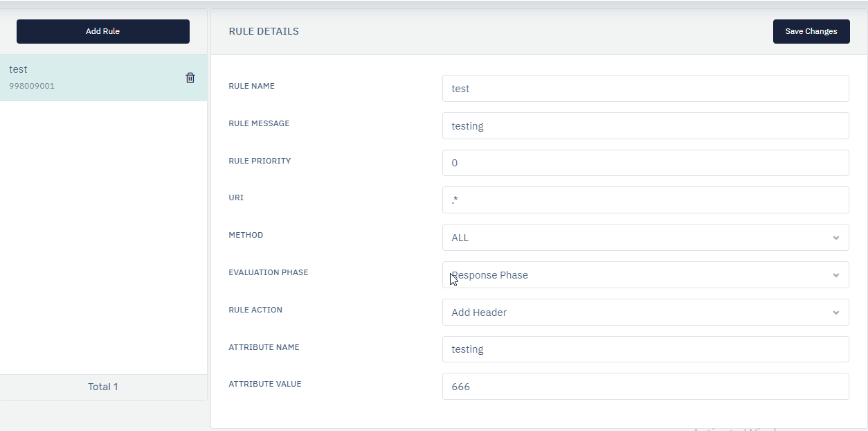
Task: Click the RULE MESSAGE label
Action: point(259,123)
